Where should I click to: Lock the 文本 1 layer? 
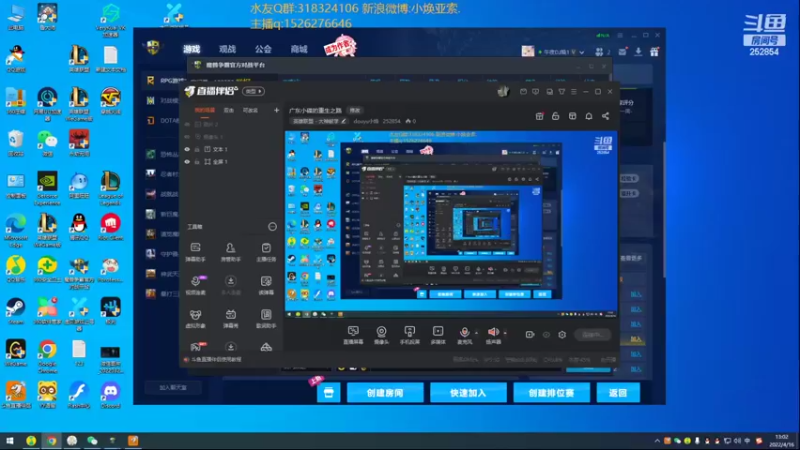196,149
